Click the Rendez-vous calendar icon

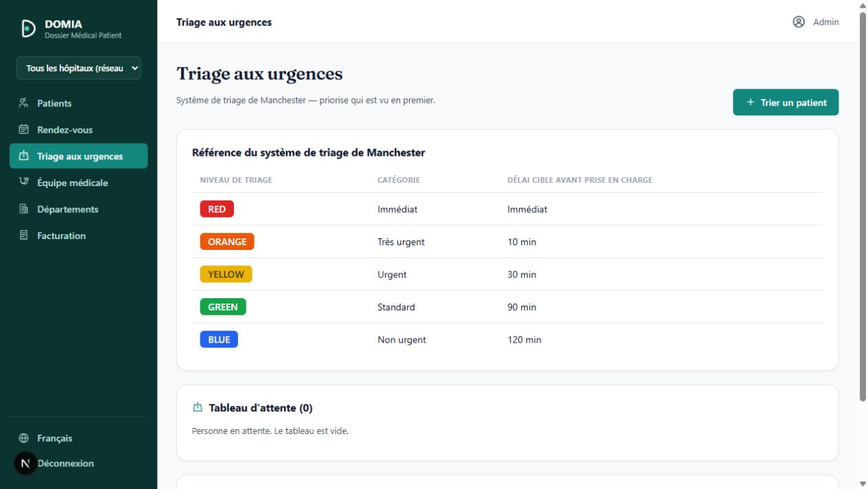click(24, 129)
